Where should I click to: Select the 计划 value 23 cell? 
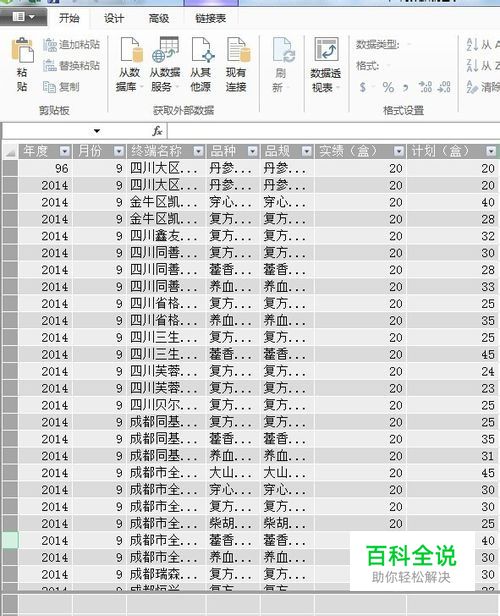[x=452, y=388]
